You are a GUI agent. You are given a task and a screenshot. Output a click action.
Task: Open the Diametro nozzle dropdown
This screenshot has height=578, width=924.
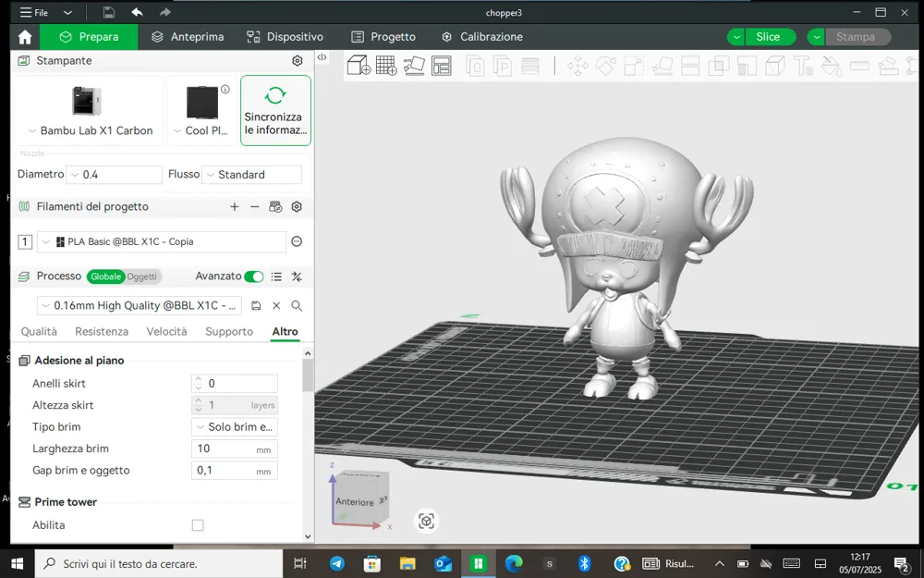click(114, 175)
